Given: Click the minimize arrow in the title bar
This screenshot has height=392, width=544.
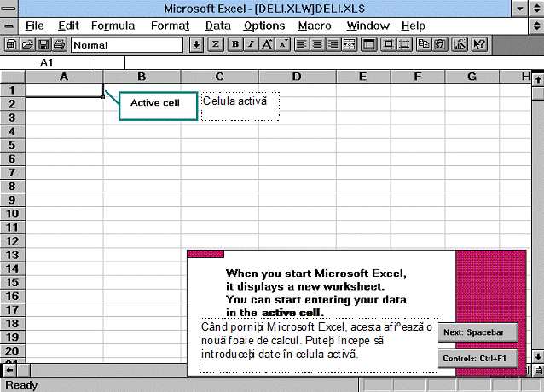Looking at the screenshot, I should [x=520, y=9].
